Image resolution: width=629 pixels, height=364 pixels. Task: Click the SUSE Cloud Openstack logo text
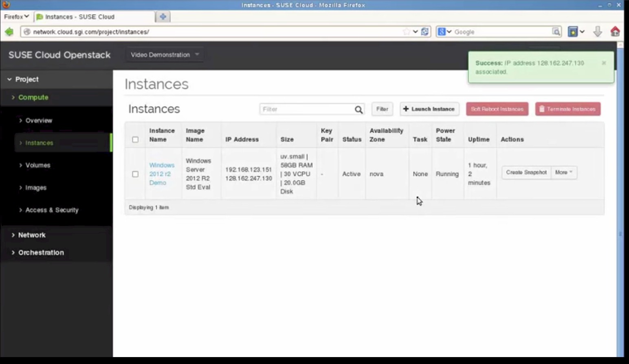click(59, 55)
